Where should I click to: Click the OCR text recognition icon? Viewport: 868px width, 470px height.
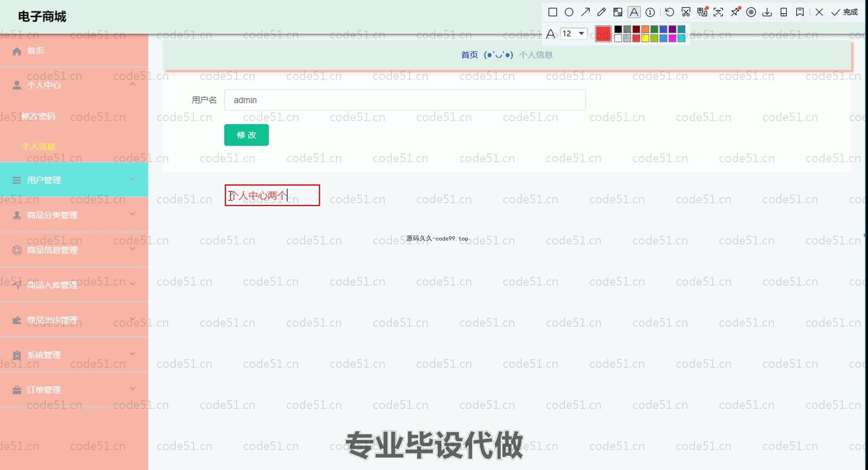718,12
